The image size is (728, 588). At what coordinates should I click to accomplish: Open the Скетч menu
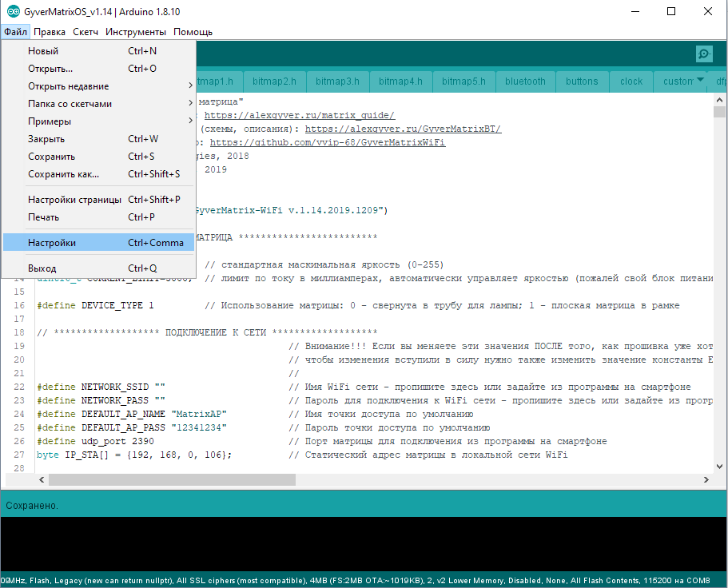(x=86, y=32)
